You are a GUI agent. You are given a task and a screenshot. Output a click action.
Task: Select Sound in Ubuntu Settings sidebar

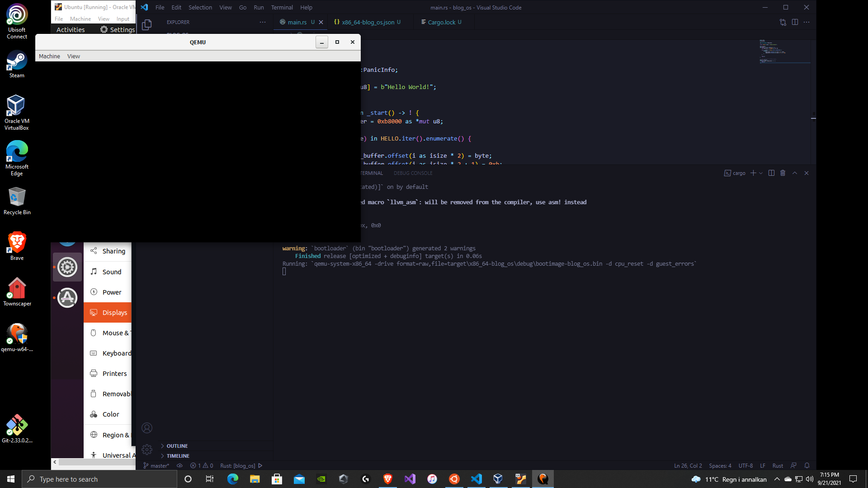pyautogui.click(x=108, y=272)
